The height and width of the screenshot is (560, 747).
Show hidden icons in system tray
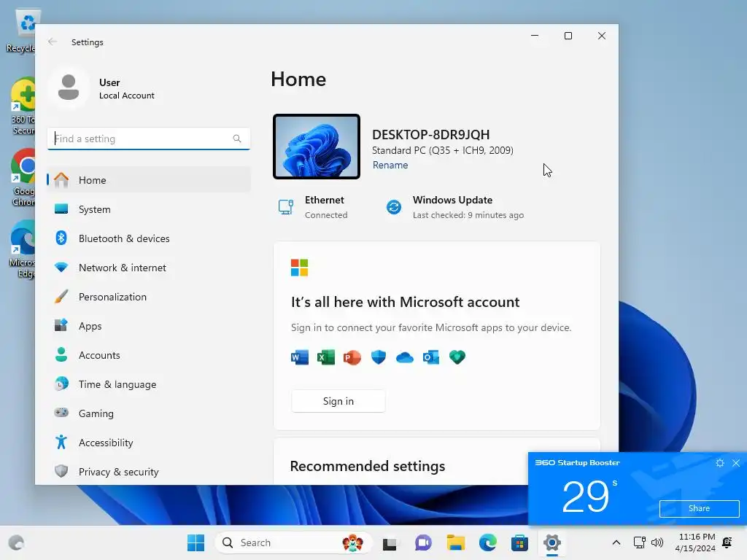click(616, 542)
